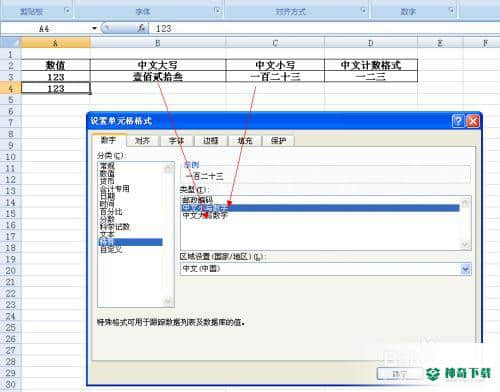Screen dimensions: 500x392
Task: Open the 对齐方式 group dialog launcher
Action: pos(364,11)
